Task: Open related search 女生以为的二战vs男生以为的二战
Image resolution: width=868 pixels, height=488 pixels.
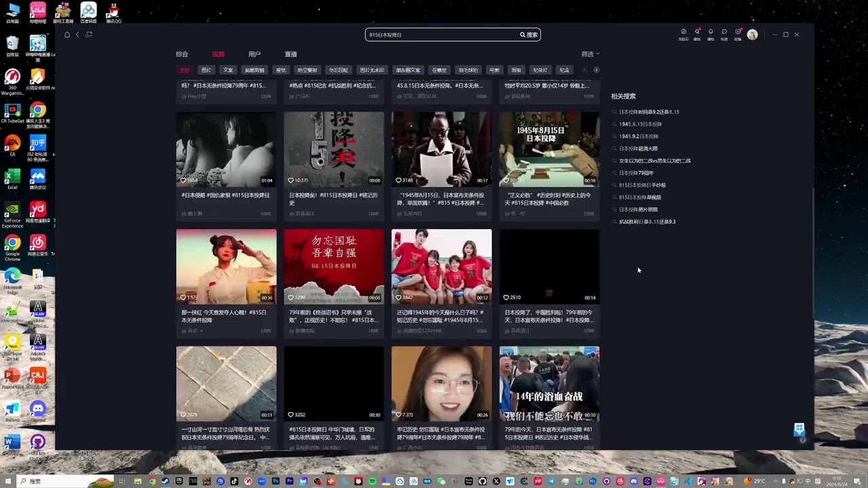Action: pyautogui.click(x=654, y=161)
